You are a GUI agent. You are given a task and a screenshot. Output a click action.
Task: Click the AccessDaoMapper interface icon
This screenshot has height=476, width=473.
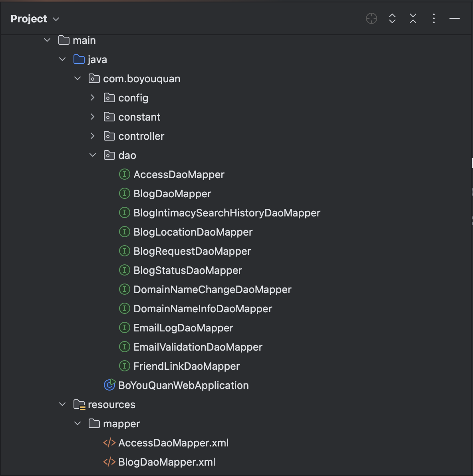point(125,174)
